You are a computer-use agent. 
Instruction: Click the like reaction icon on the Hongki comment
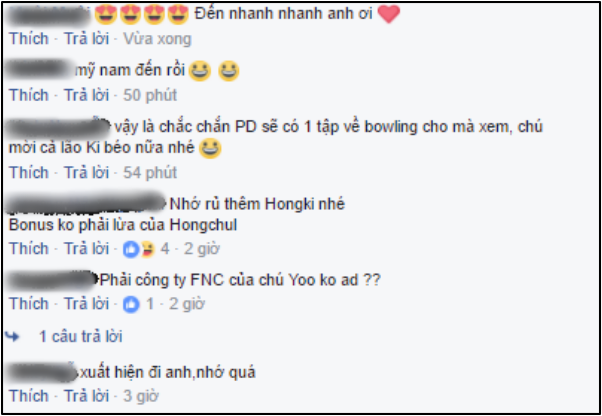click(x=130, y=250)
